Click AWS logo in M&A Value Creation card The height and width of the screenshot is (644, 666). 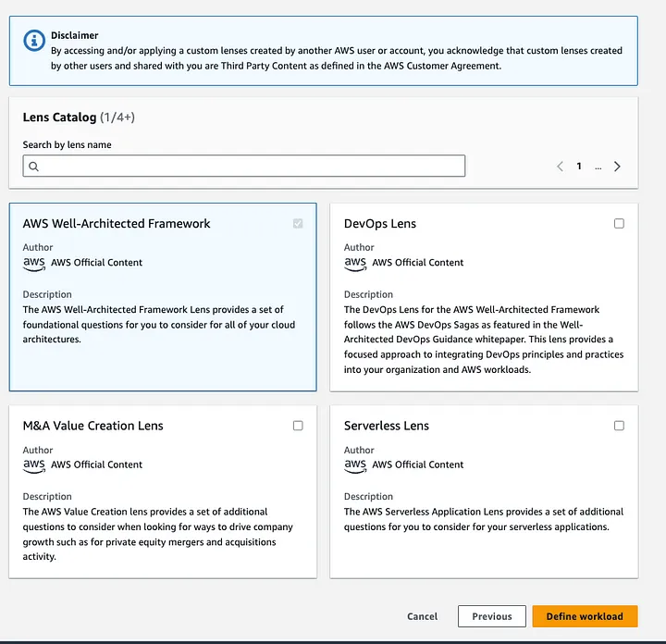34,464
